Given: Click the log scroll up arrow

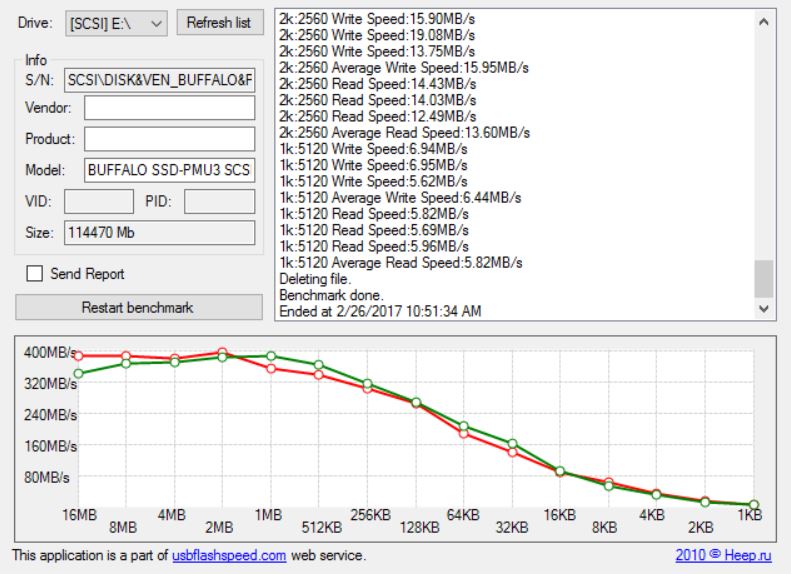Looking at the screenshot, I should pos(765,21).
